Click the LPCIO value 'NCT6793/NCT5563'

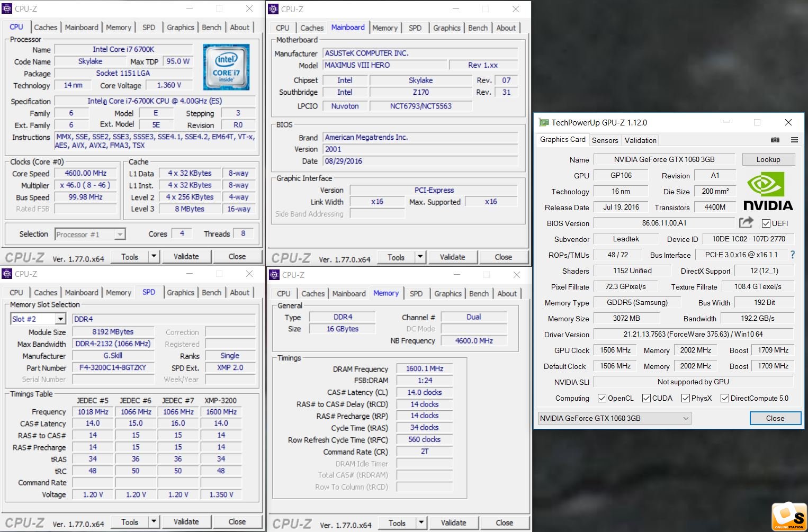[x=420, y=106]
